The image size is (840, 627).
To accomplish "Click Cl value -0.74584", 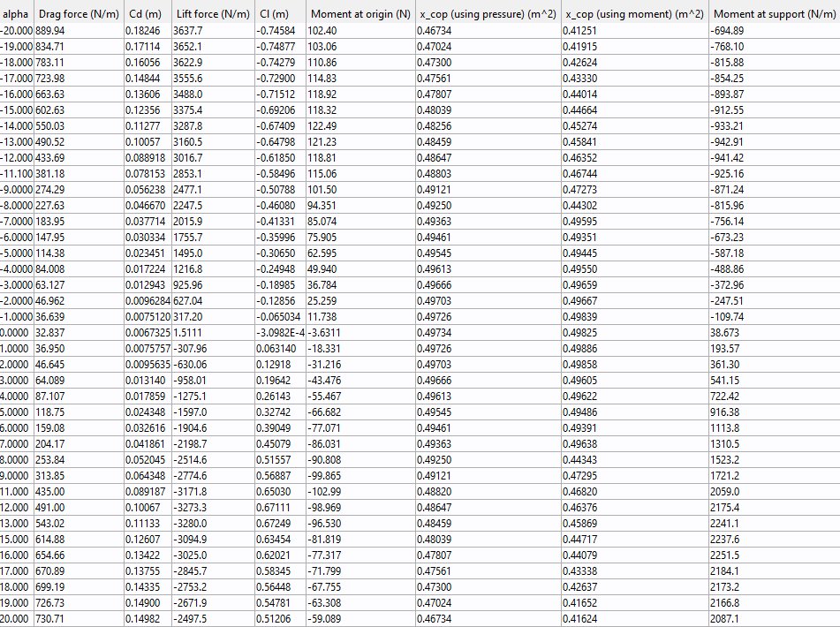I will tap(281, 31).
